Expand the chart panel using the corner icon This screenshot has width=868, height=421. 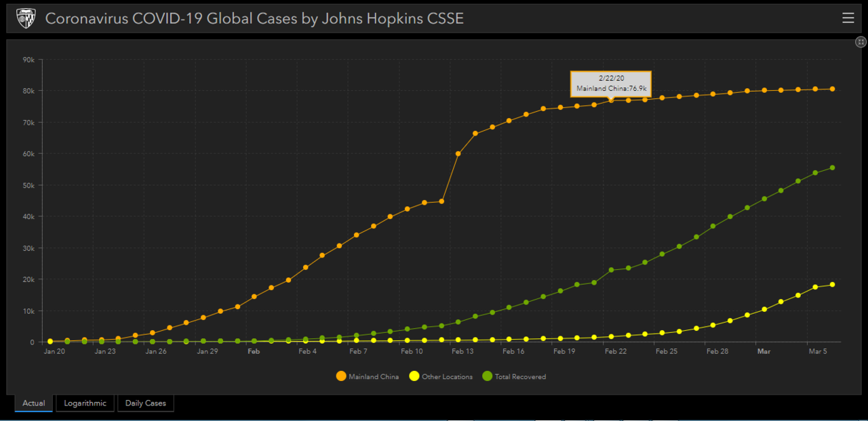coord(861,42)
